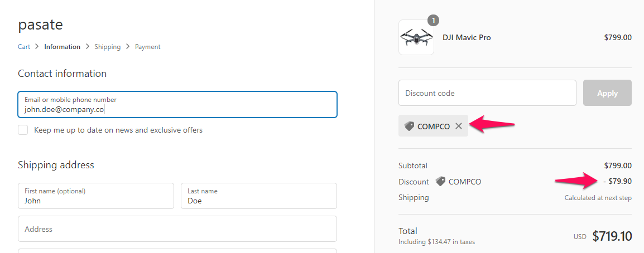
Task: Enable news and exclusive offers checkbox
Action: (23, 130)
